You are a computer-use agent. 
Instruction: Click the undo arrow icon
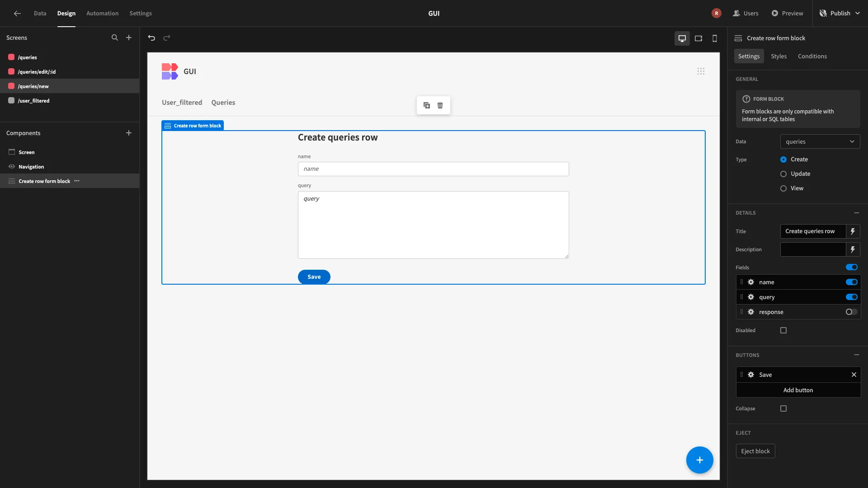(151, 38)
